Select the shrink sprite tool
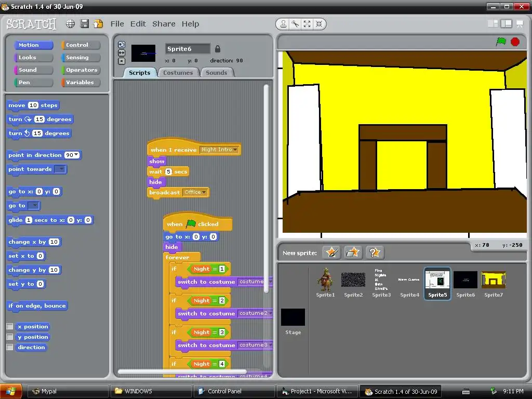This screenshot has width=532, height=399. pos(319,24)
